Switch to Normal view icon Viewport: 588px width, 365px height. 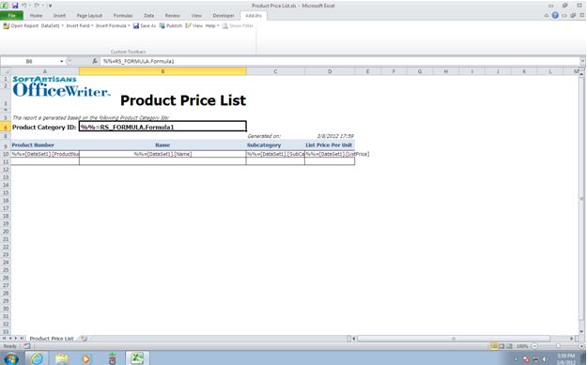tap(495, 346)
